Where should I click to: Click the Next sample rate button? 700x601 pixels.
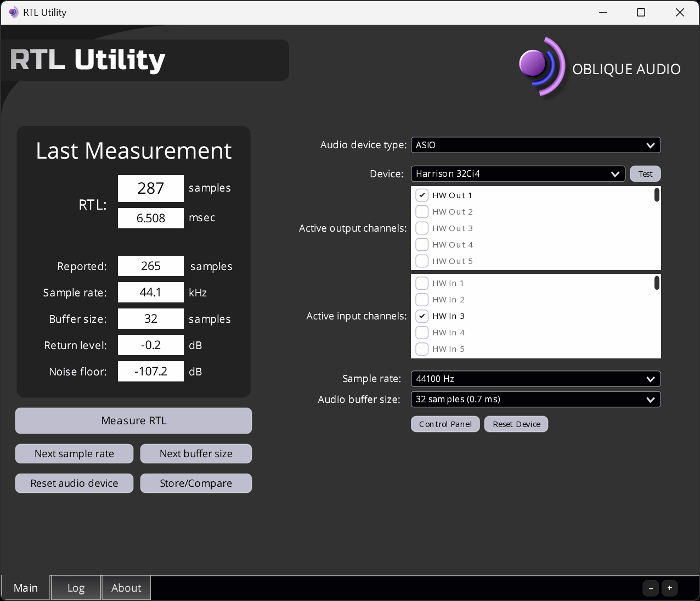point(74,453)
